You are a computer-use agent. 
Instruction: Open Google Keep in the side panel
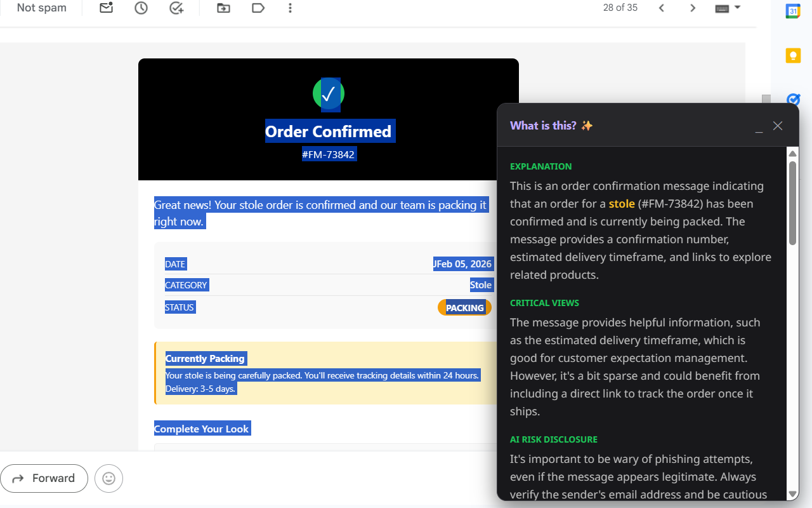click(793, 55)
